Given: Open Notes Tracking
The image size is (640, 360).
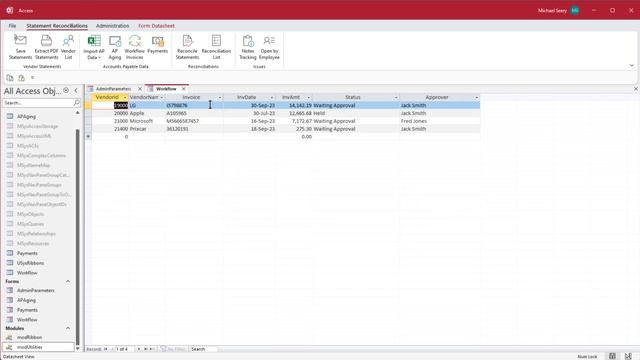Looking at the screenshot, I should pyautogui.click(x=248, y=47).
